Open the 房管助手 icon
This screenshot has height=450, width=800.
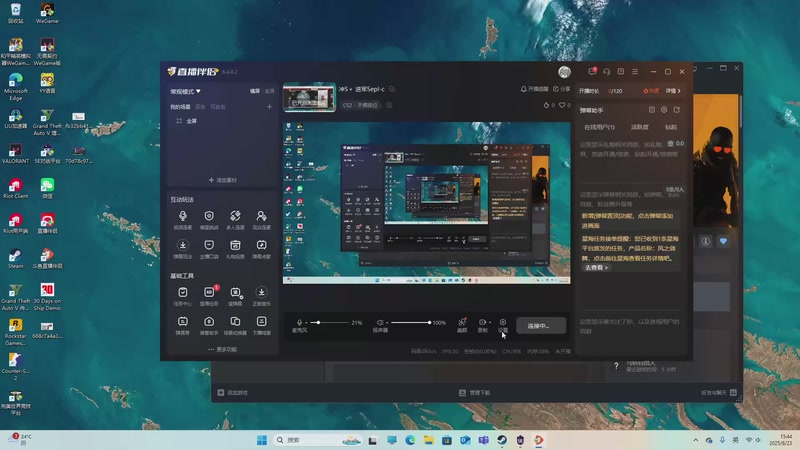[209, 321]
